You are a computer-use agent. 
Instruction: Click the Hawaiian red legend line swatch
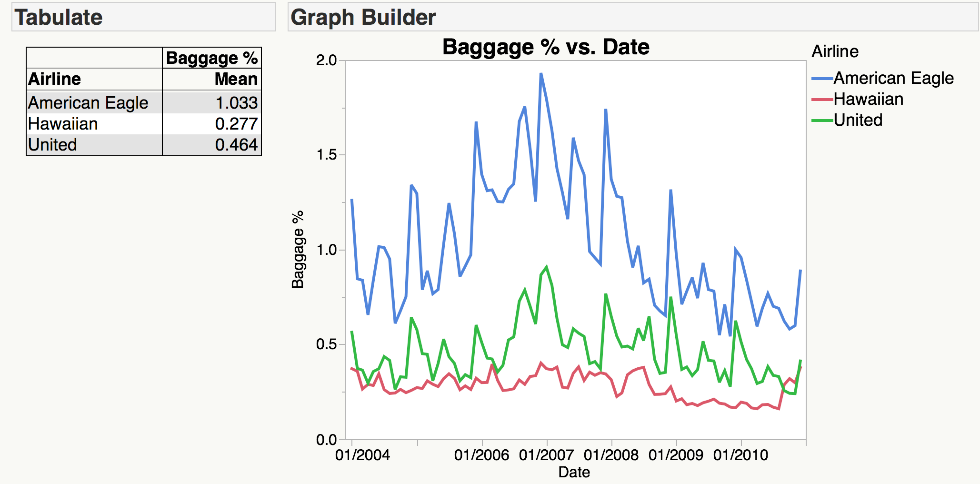pos(822,99)
